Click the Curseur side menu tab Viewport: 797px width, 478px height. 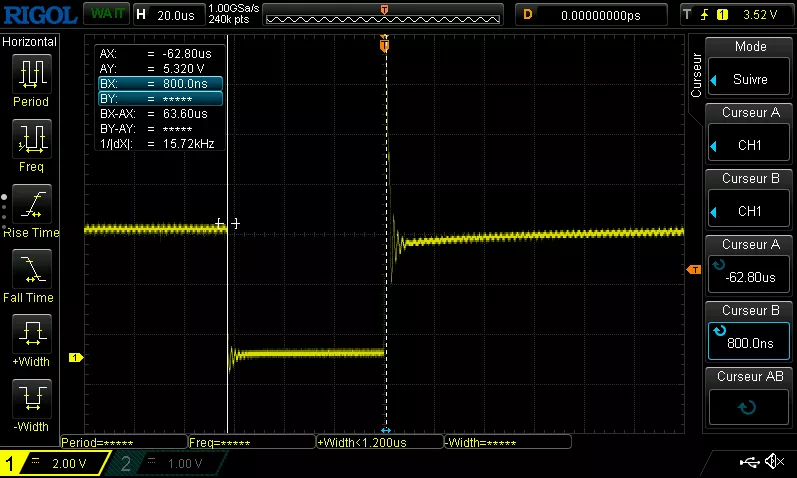[x=696, y=75]
